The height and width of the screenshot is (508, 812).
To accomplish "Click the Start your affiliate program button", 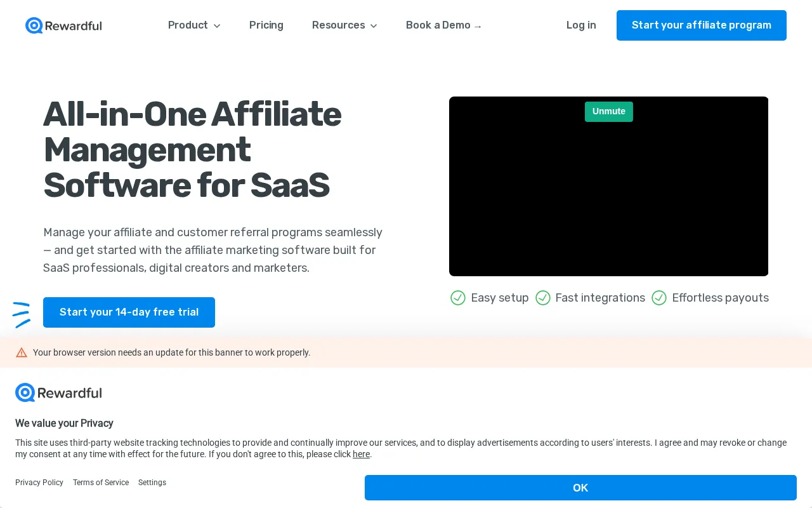I will (x=702, y=25).
